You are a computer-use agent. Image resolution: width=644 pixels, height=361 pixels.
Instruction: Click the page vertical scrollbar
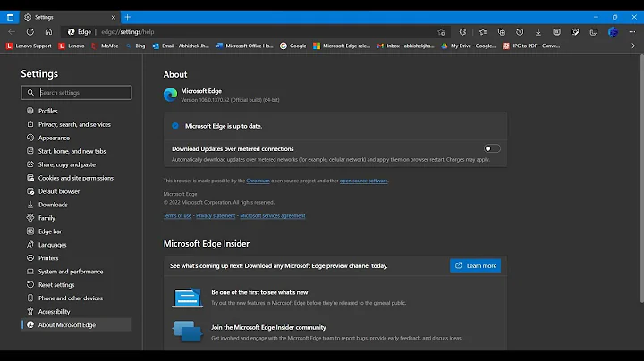pos(641,179)
